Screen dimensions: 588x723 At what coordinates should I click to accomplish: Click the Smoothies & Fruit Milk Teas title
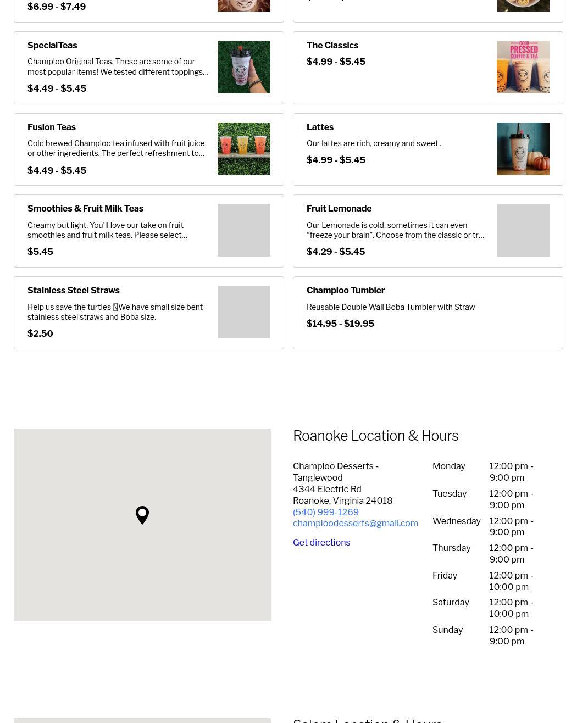coord(85,209)
